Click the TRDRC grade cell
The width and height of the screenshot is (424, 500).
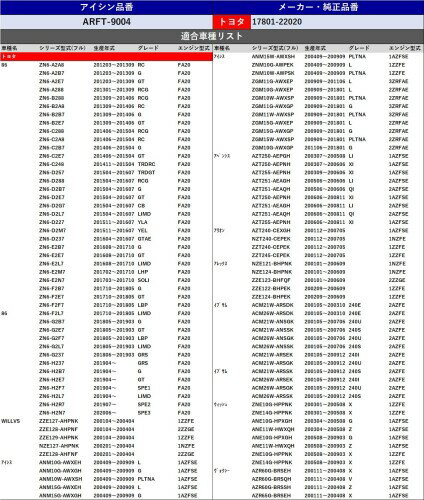pyautogui.click(x=147, y=164)
